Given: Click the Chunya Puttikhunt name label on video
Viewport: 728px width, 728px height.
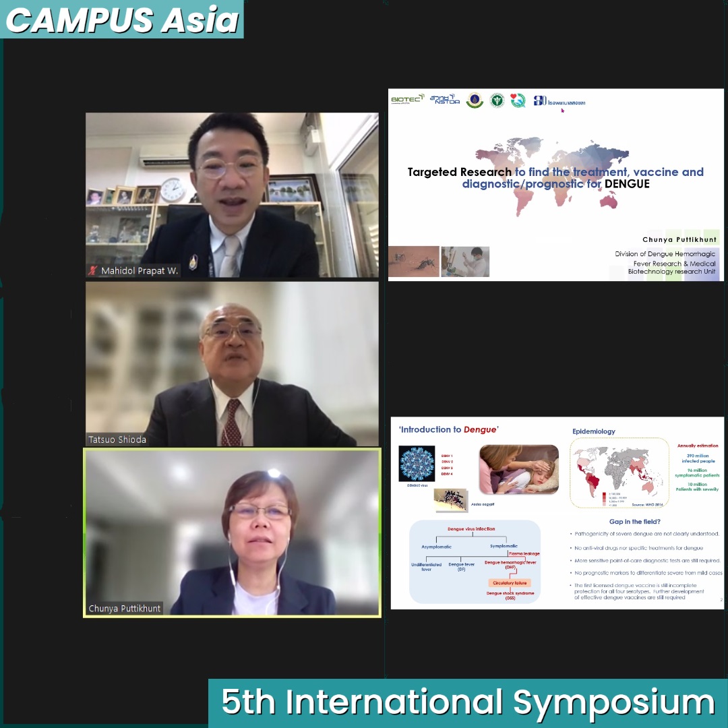Looking at the screenshot, I should 125,608.
